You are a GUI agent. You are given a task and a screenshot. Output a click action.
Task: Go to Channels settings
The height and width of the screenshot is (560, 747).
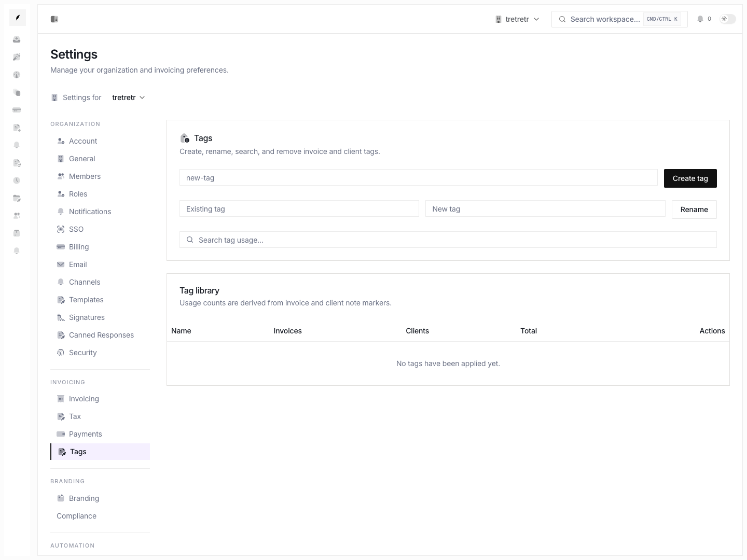(x=100, y=282)
